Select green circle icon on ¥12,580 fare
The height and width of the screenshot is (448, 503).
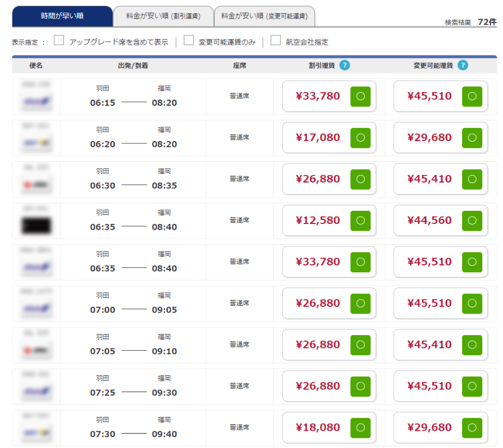click(x=360, y=221)
